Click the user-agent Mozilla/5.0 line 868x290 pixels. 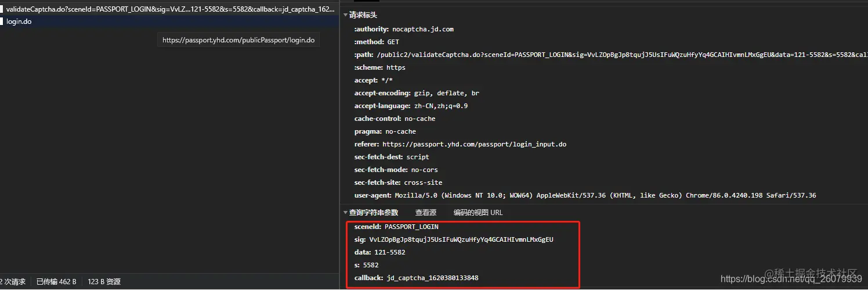click(x=585, y=195)
